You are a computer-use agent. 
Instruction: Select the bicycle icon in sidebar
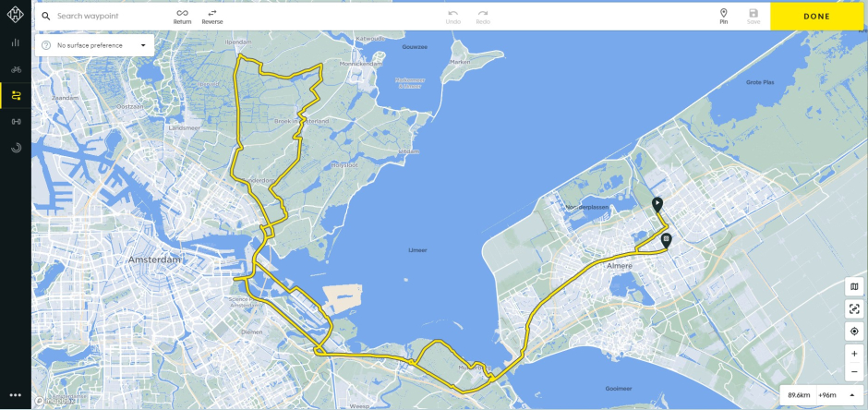[x=16, y=69]
